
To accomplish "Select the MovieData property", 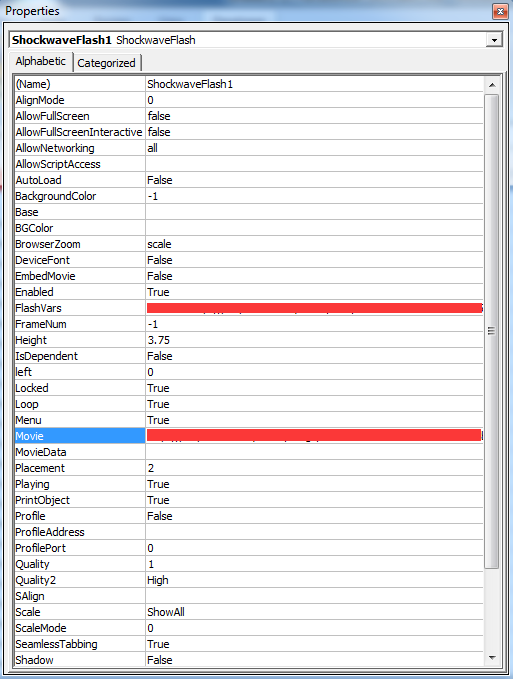I will pyautogui.click(x=80, y=453).
